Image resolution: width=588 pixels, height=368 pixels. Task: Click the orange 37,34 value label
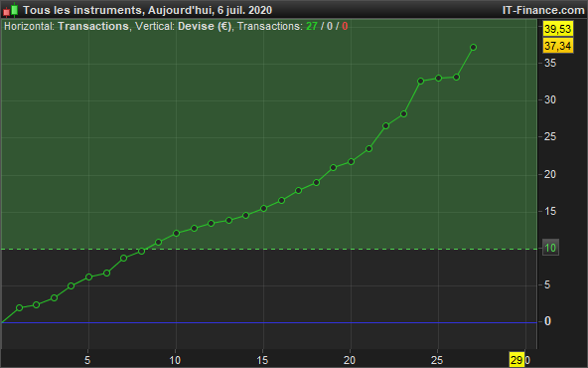point(557,46)
